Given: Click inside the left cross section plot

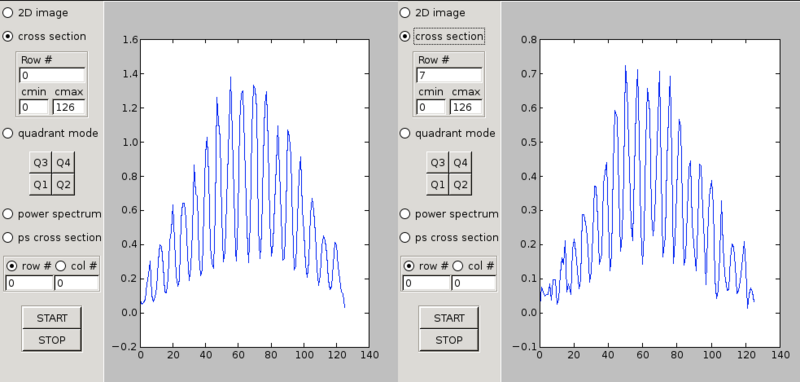Looking at the screenshot, I should [254, 193].
